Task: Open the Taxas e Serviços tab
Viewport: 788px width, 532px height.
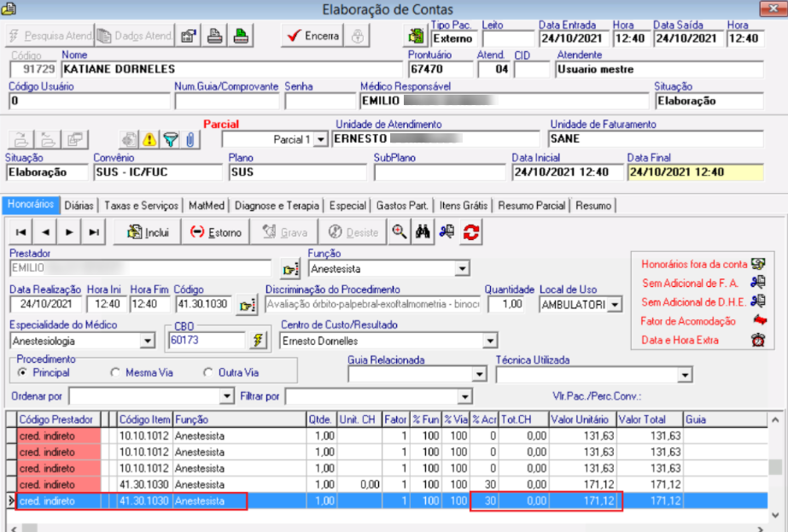Action: [x=141, y=206]
